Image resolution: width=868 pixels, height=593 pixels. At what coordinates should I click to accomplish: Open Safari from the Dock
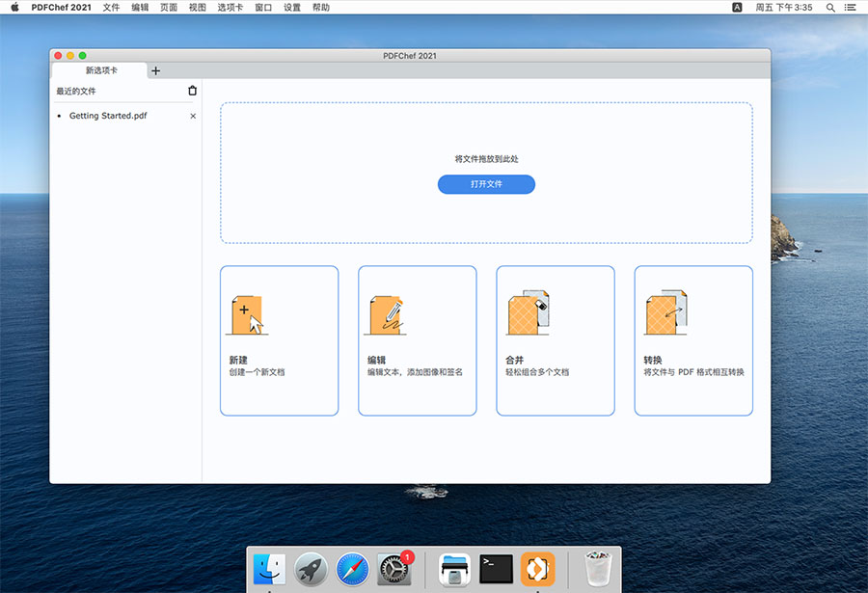(x=352, y=569)
